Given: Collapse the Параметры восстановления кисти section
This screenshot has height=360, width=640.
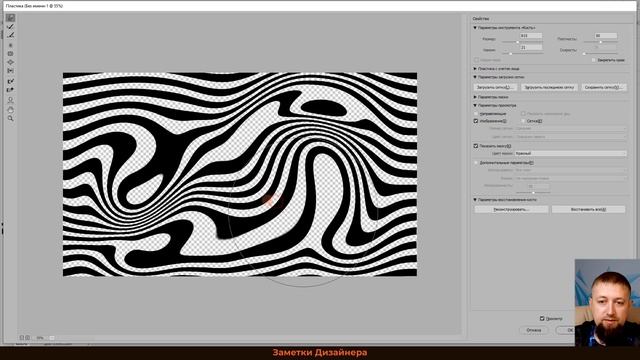Looking at the screenshot, I should 475,200.
